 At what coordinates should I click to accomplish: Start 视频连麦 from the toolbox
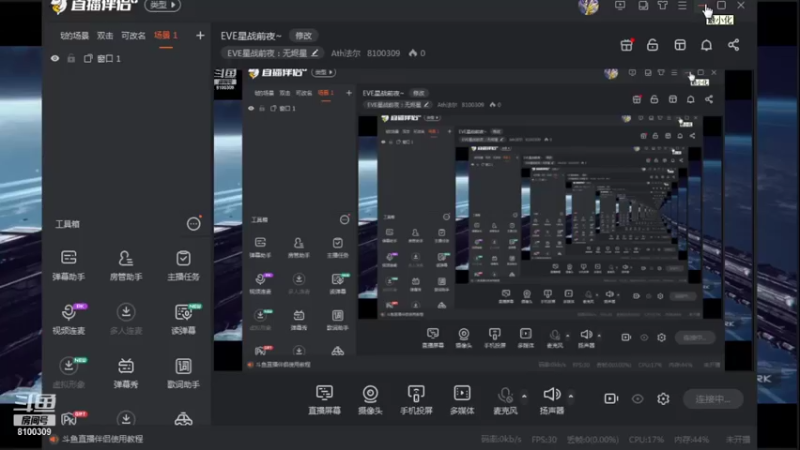pos(68,319)
